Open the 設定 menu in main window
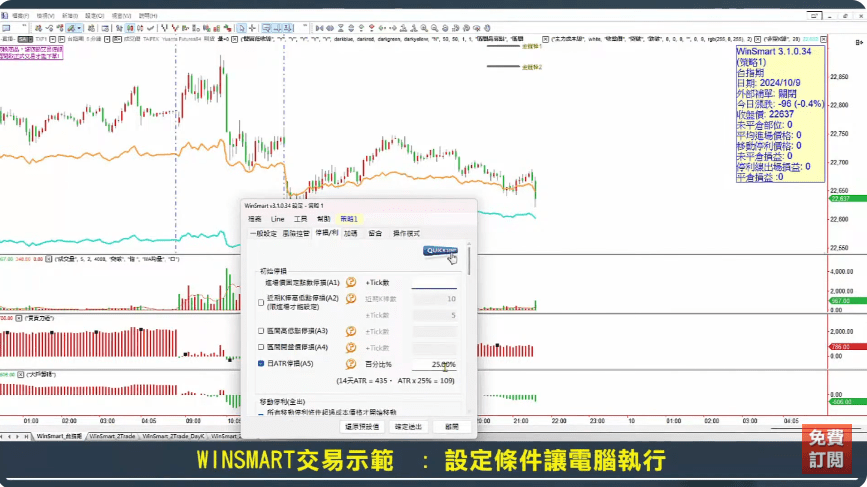Viewport: 867px width, 487px height. click(95, 16)
